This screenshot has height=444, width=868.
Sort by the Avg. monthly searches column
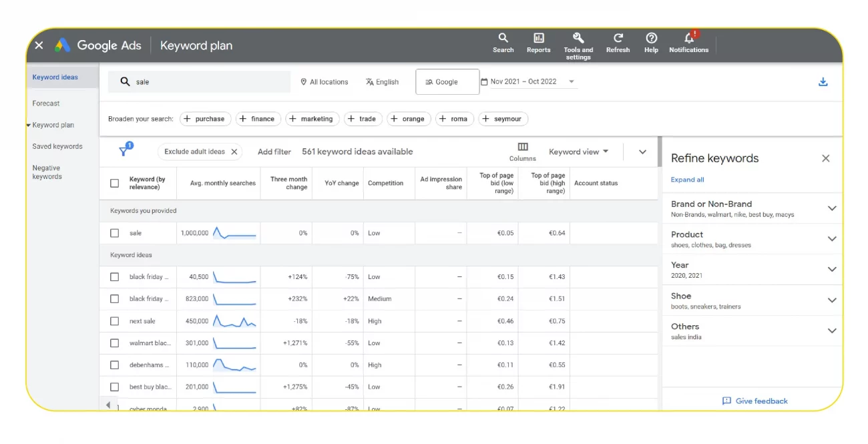click(x=223, y=183)
